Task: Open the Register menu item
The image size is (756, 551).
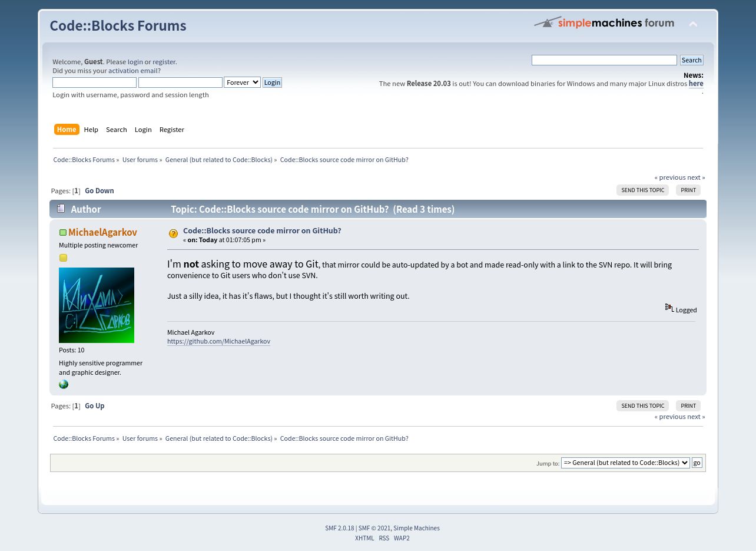Action: pyautogui.click(x=172, y=130)
